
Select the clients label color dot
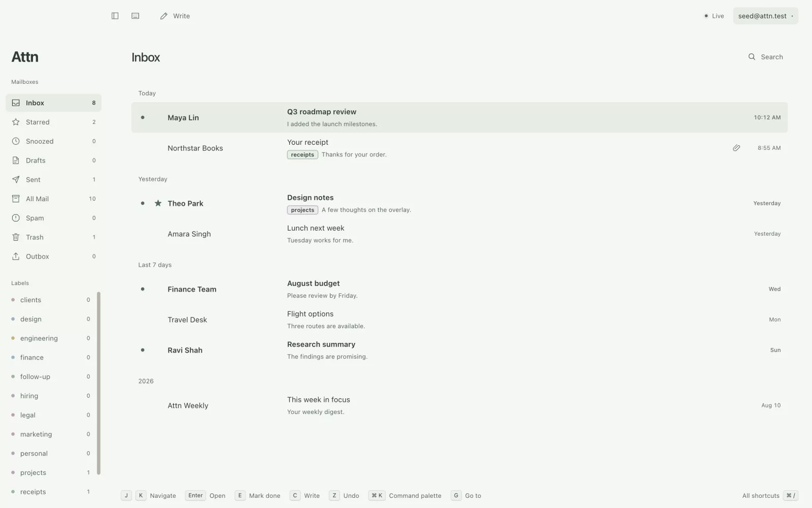click(13, 300)
